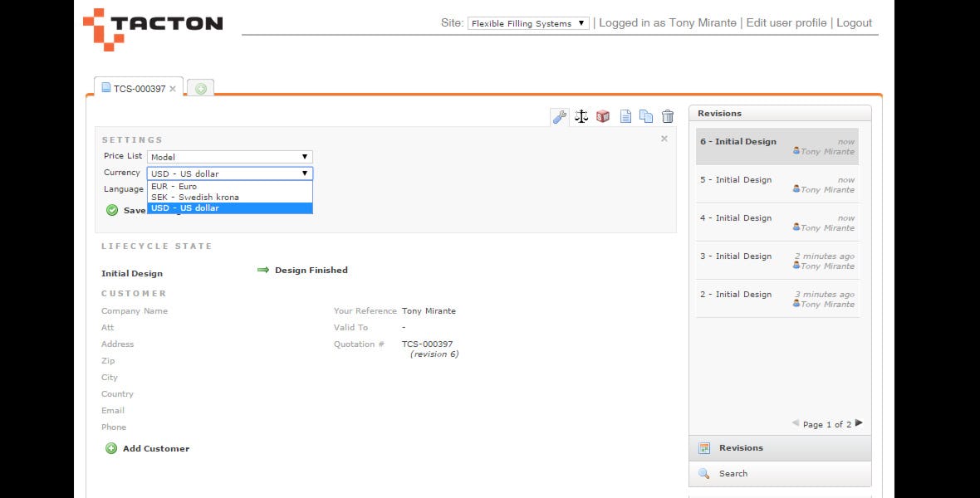The height and width of the screenshot is (498, 980).
Task: Open the Site dropdown for Flexible Filling Systems
Action: coord(527,23)
